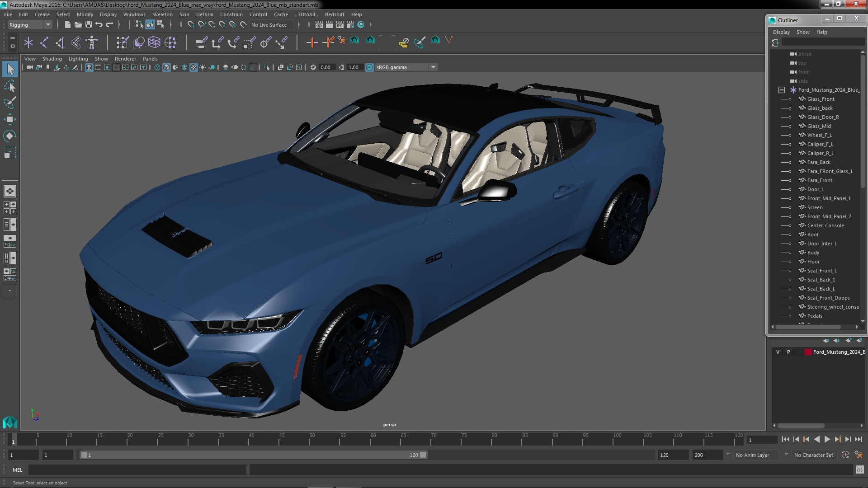Collapse the Ford_Mustang_2024_Blue group
Screen dimensions: 868x488
[x=781, y=90]
